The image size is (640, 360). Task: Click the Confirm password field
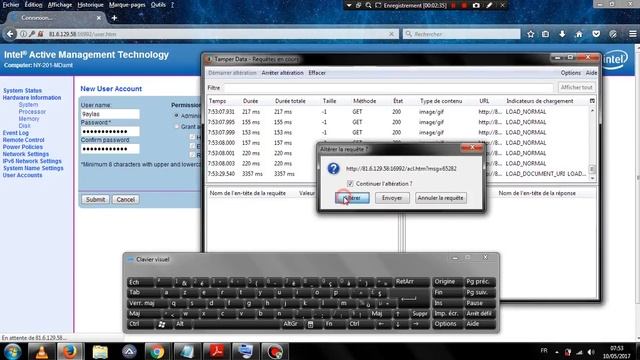(110, 149)
